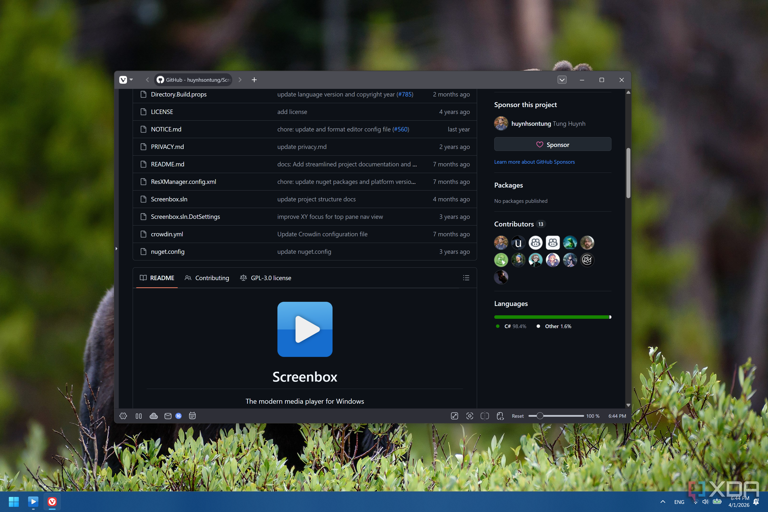Open sync cloud icon in status bar
768x512 pixels.
tap(153, 416)
